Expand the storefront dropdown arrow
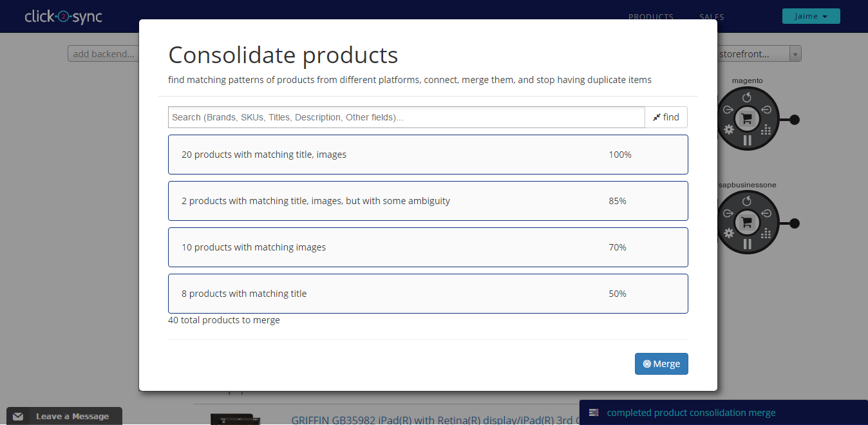This screenshot has width=868, height=425. [795, 54]
